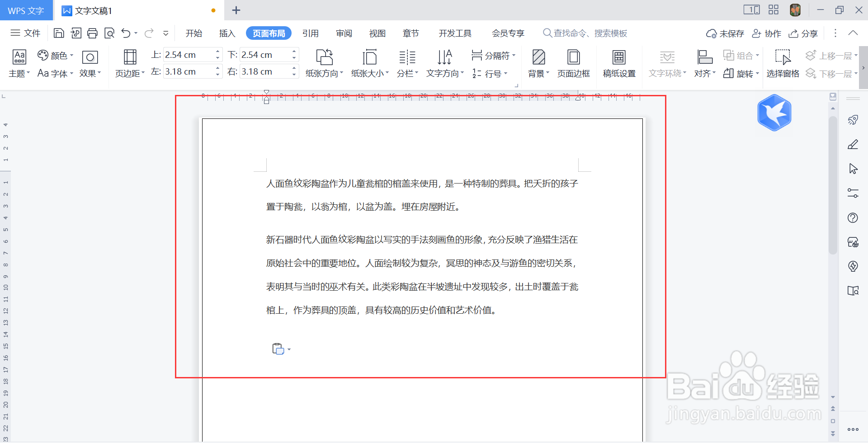Image resolution: width=868 pixels, height=443 pixels.
Task: Open 分隔符 breaks dropdown
Action: pos(493,56)
